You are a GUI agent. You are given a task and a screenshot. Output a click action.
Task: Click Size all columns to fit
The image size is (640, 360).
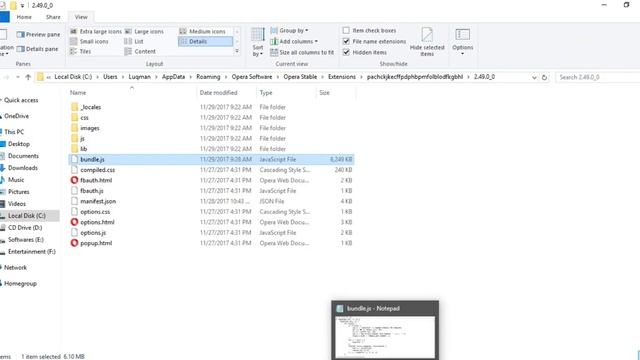pos(302,52)
